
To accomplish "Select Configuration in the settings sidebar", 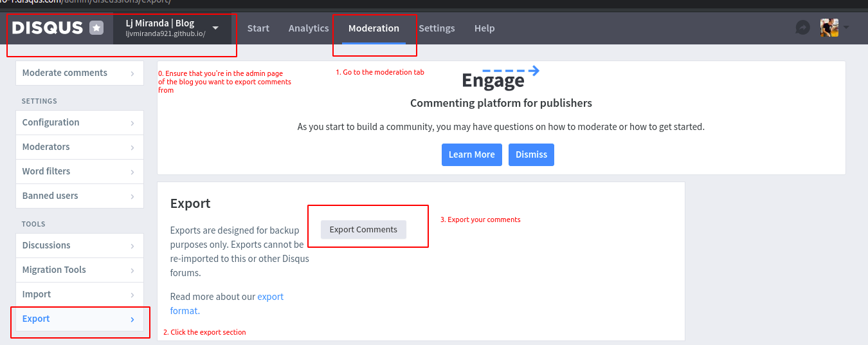I will tap(80, 122).
